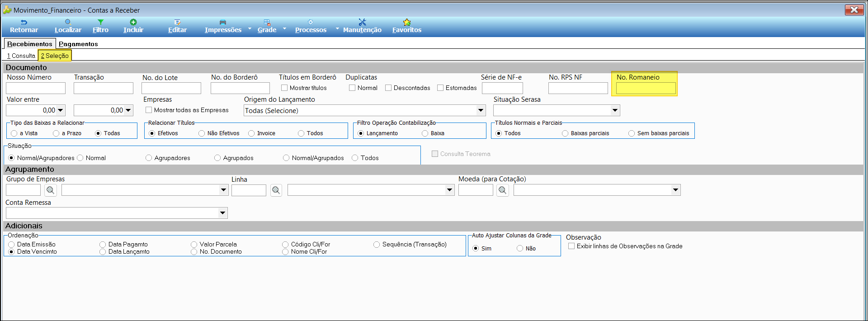
Task: Expand the Processos menu arrow
Action: pyautogui.click(x=337, y=28)
